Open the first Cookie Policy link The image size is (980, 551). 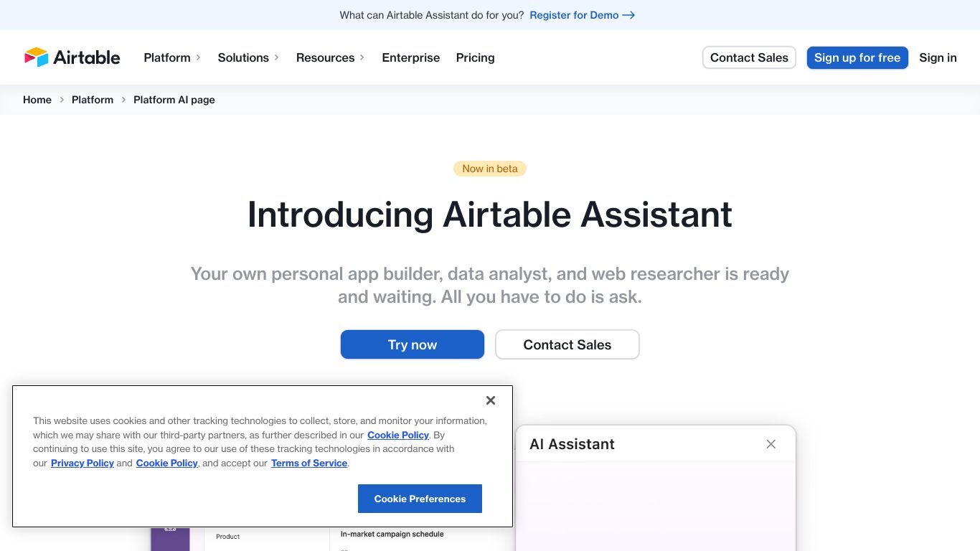(398, 435)
